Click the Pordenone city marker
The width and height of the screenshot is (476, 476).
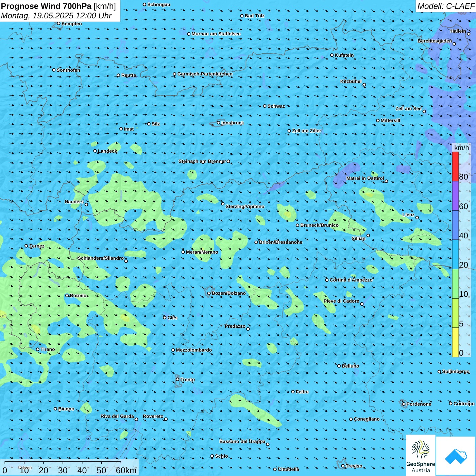pyautogui.click(x=404, y=404)
